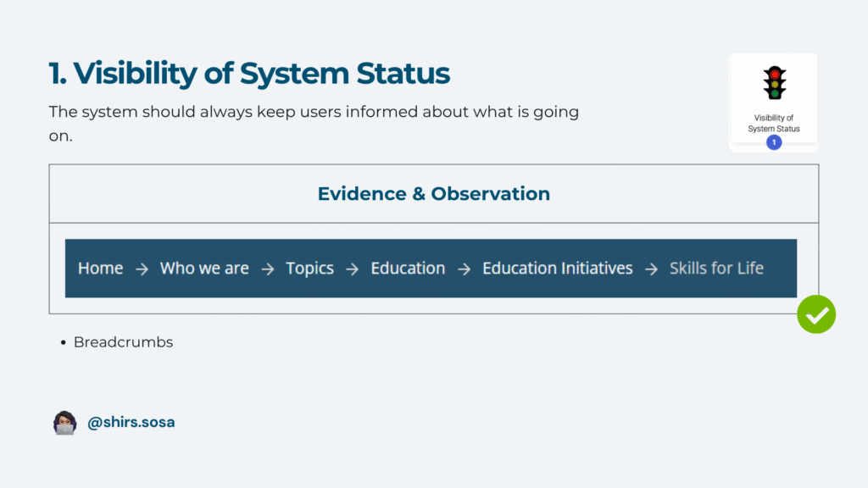
Task: Click the arrow between Topics and Education
Action: [x=352, y=269]
